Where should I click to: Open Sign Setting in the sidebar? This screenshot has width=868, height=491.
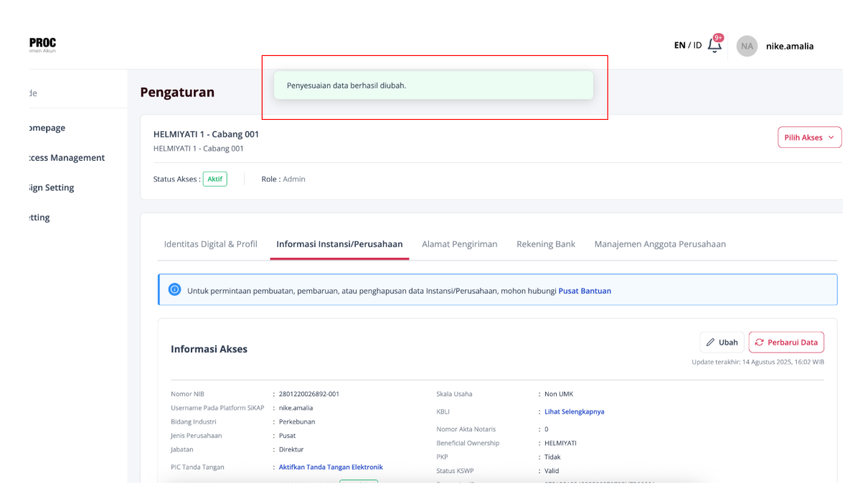pos(52,188)
